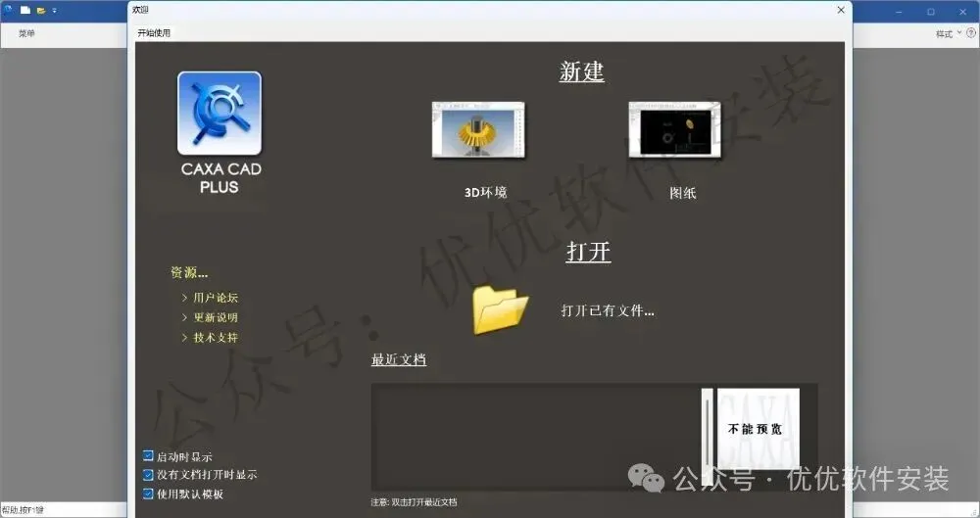Click the 3D环境 label
The height and width of the screenshot is (518, 980).
pos(486,193)
